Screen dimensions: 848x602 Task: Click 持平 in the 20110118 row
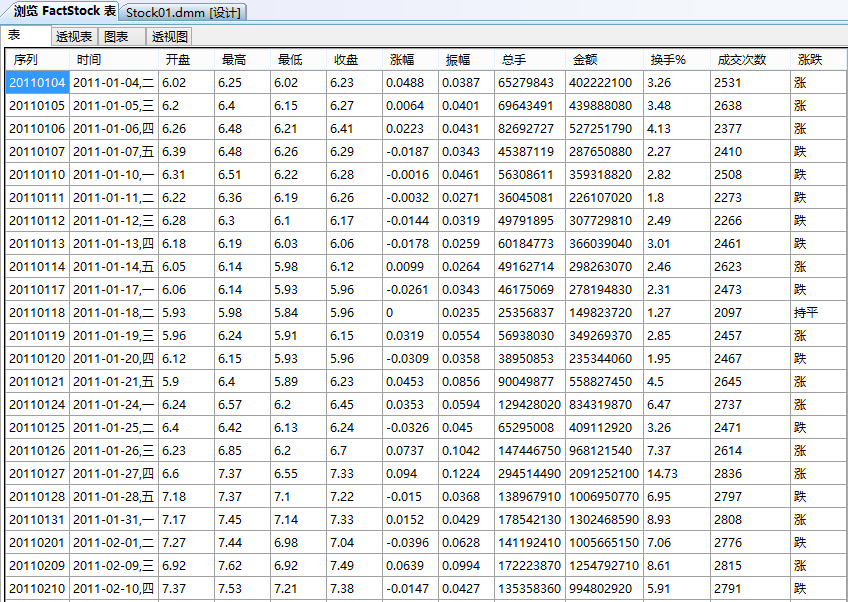(x=819, y=313)
